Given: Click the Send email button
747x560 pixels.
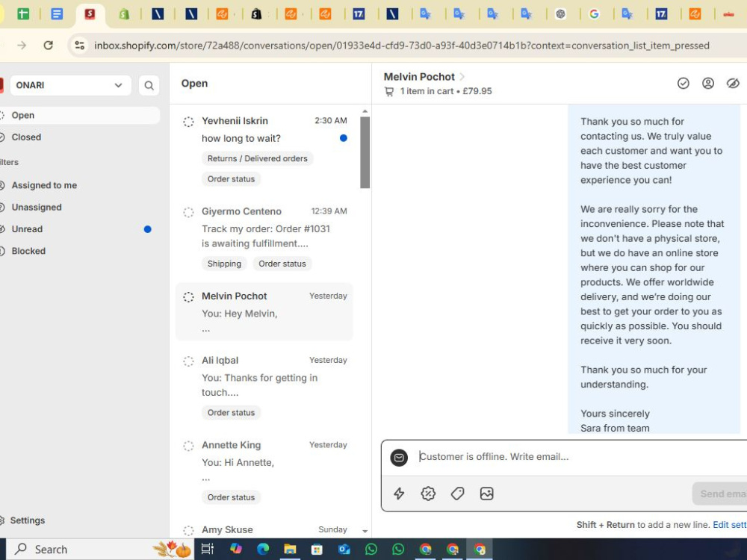Looking at the screenshot, I should point(720,494).
